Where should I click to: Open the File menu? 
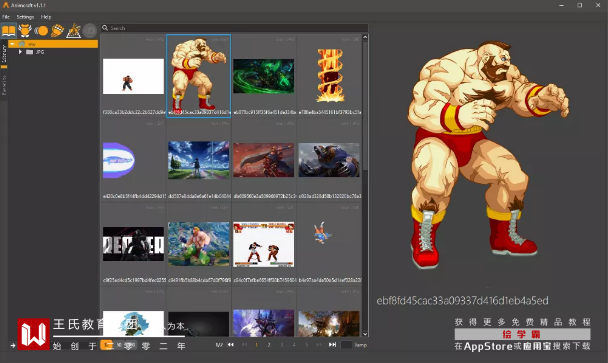(x=6, y=17)
